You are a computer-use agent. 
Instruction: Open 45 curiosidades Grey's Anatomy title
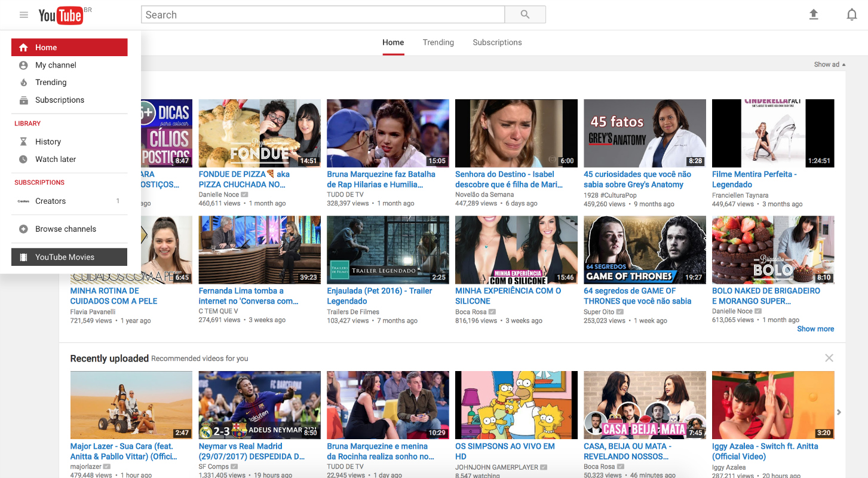(637, 179)
